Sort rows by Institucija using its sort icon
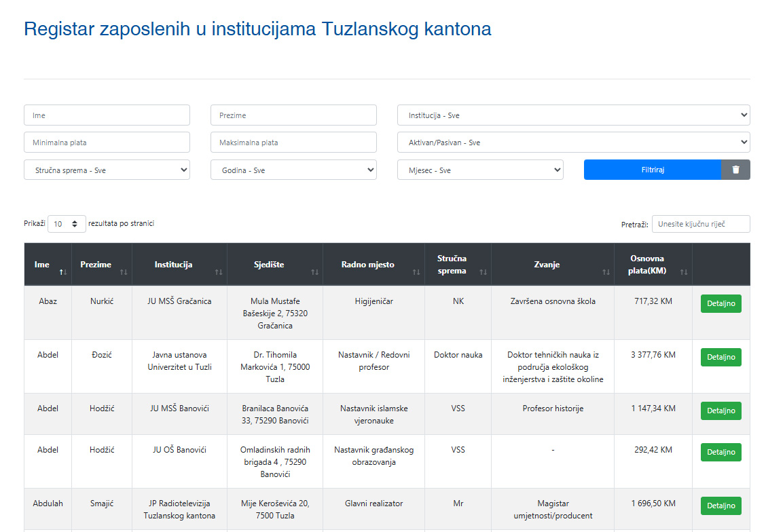 (x=219, y=271)
